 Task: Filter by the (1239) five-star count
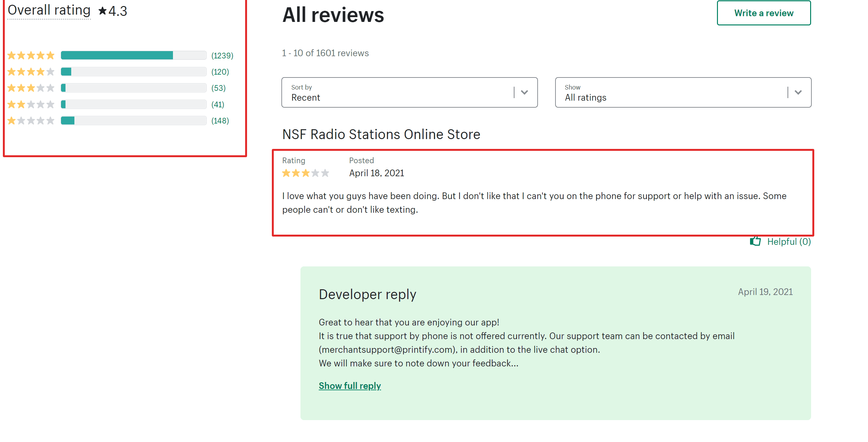coord(222,55)
